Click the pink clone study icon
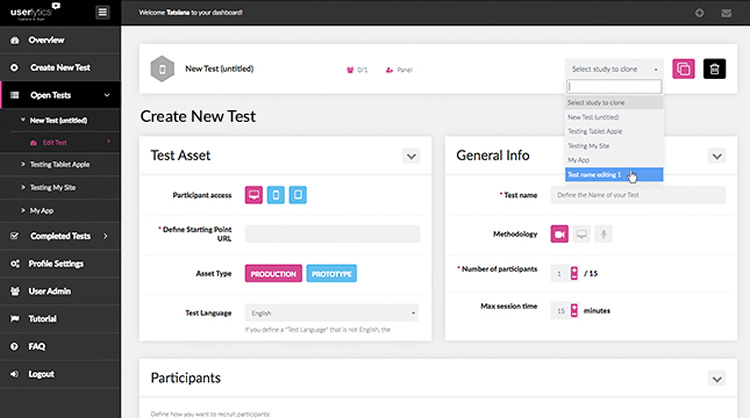 pos(684,69)
